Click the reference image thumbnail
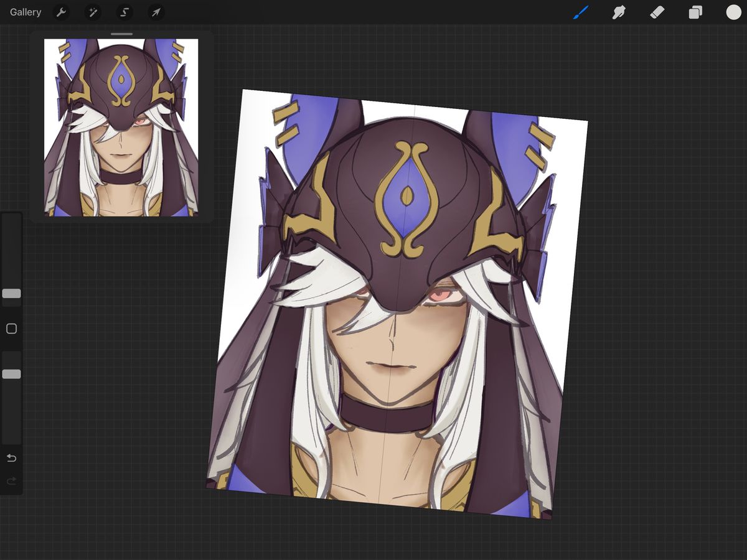The width and height of the screenshot is (747, 560). (121, 128)
